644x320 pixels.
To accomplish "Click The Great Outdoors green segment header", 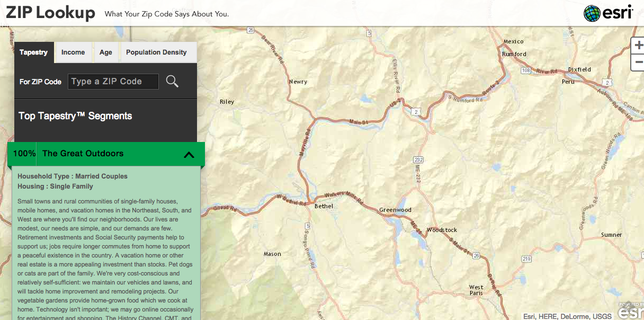I will point(83,154).
